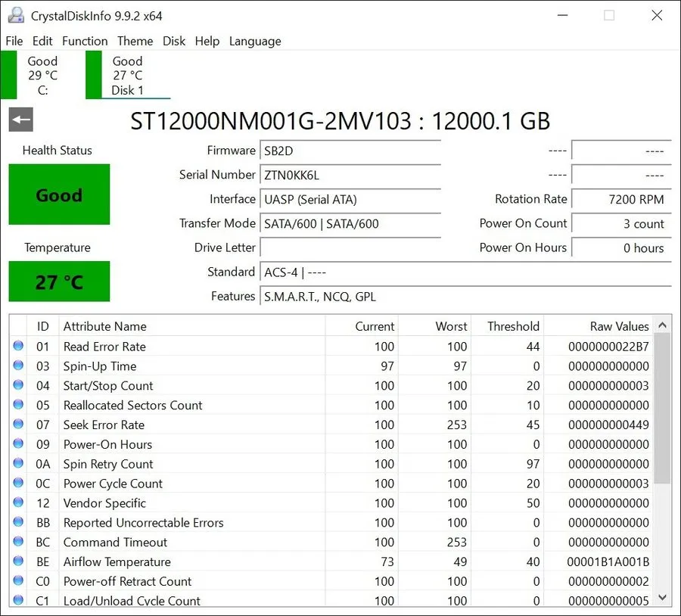Viewport: 681px width, 616px height.
Task: Click the 'Load/Unload Cycle Count' attribute name
Action: (x=132, y=600)
